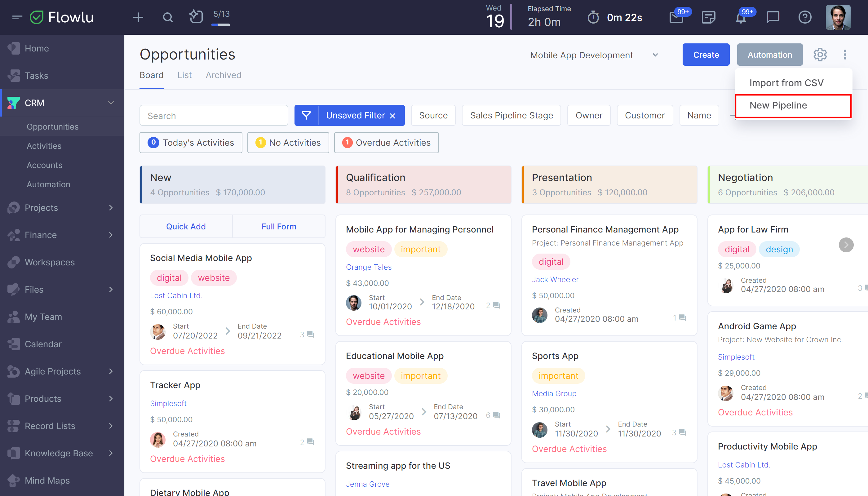
Task: Click the opportunities Search field
Action: coord(214,116)
